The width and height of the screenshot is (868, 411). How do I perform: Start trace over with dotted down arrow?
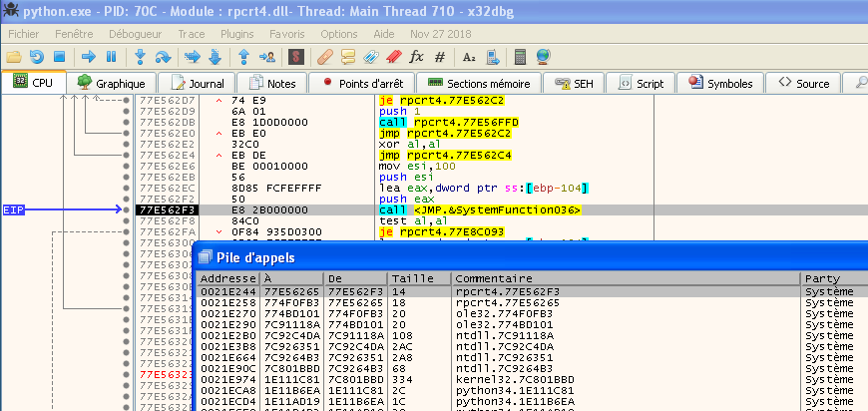coord(215,57)
